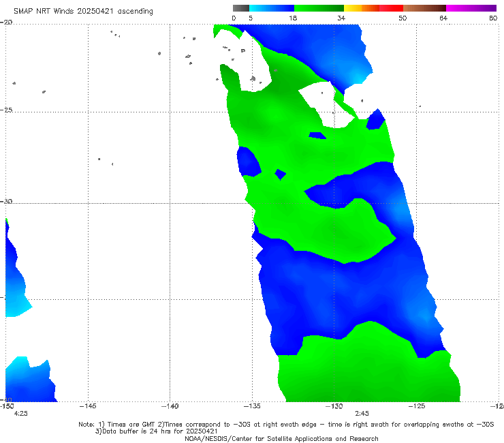
Task: Click the yellow-orange segment of the color bar
Action: (362, 8)
